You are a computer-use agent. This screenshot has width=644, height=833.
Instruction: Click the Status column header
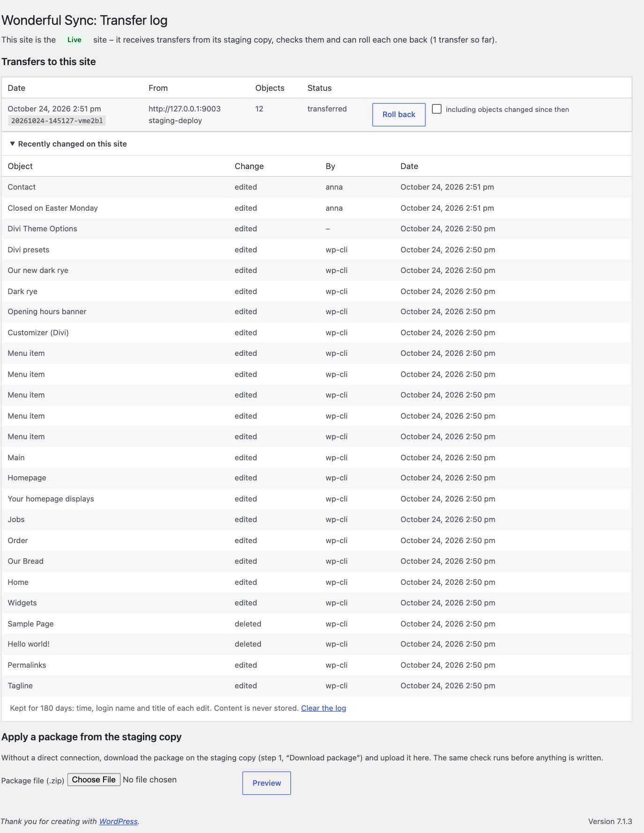click(x=319, y=88)
